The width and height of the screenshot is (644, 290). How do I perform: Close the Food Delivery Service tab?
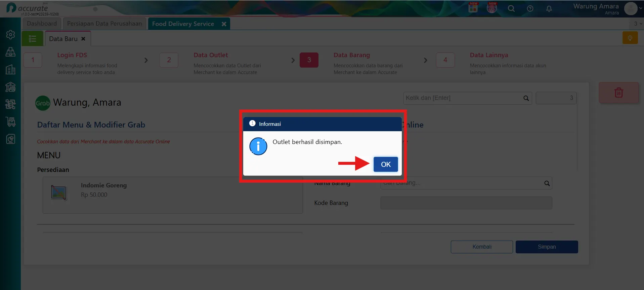point(224,24)
